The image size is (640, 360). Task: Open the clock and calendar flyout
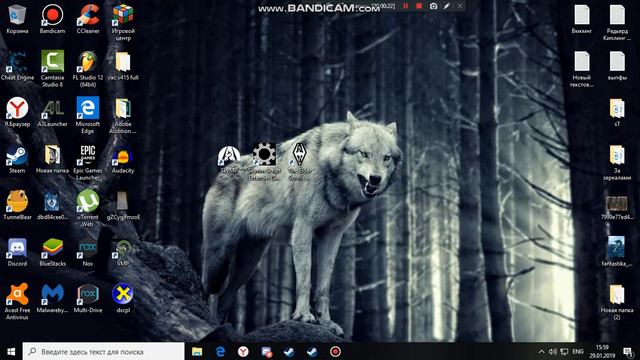click(x=602, y=351)
